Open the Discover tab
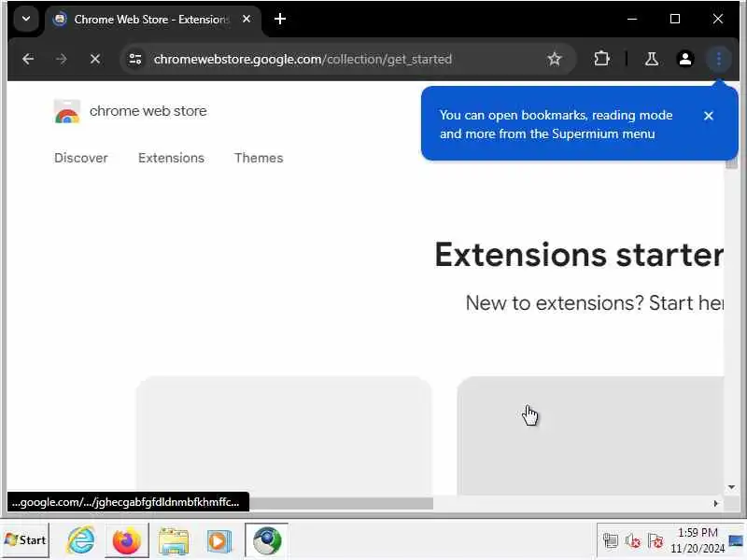 [81, 158]
